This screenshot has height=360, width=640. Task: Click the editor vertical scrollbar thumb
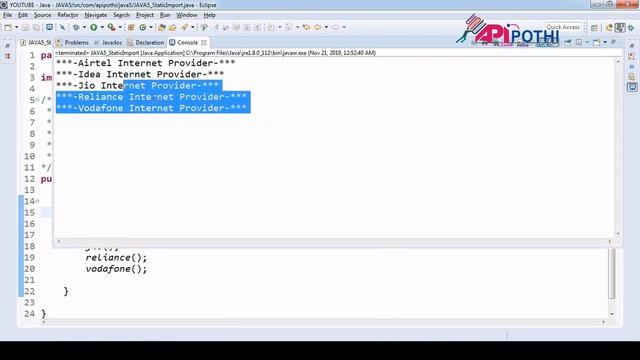point(611,273)
